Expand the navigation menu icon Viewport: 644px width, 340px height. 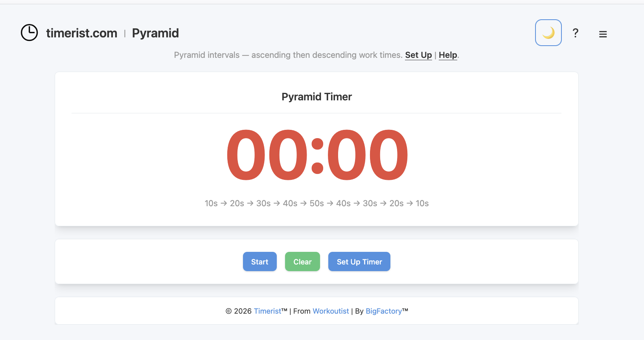[x=603, y=34]
